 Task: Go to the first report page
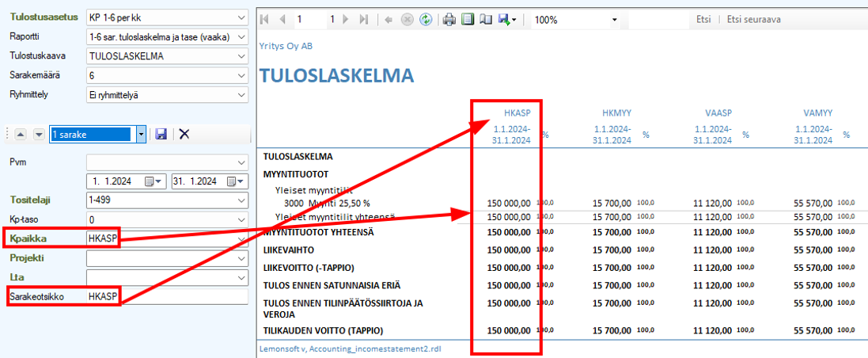(264, 20)
